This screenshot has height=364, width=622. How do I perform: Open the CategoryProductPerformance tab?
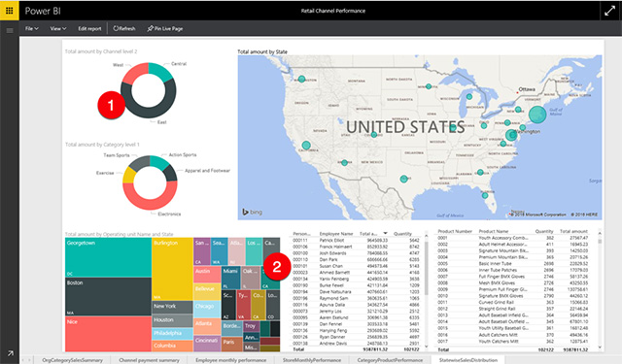pyautogui.click(x=390, y=360)
